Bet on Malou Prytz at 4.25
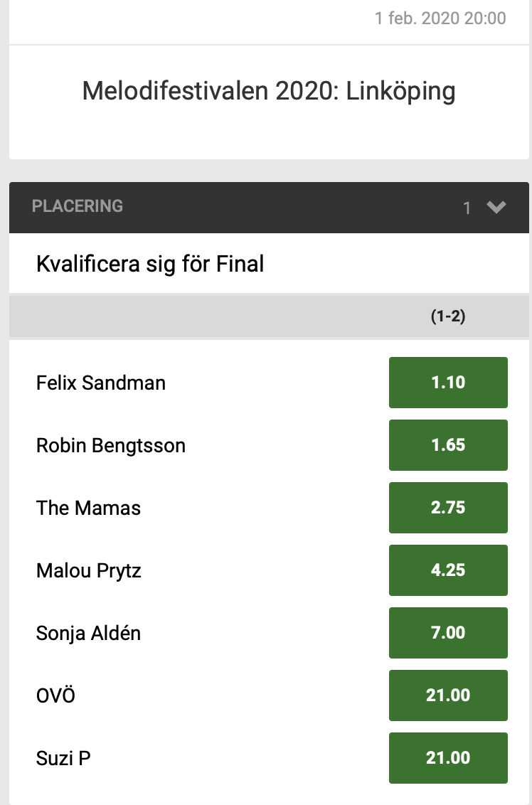Image resolution: width=532 pixels, height=805 pixels. coord(447,570)
